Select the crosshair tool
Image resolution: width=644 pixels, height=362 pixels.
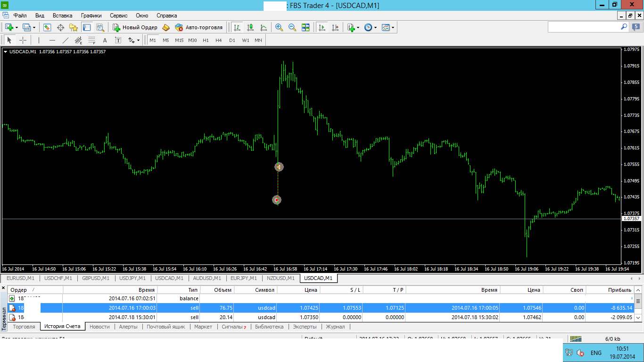[22, 40]
